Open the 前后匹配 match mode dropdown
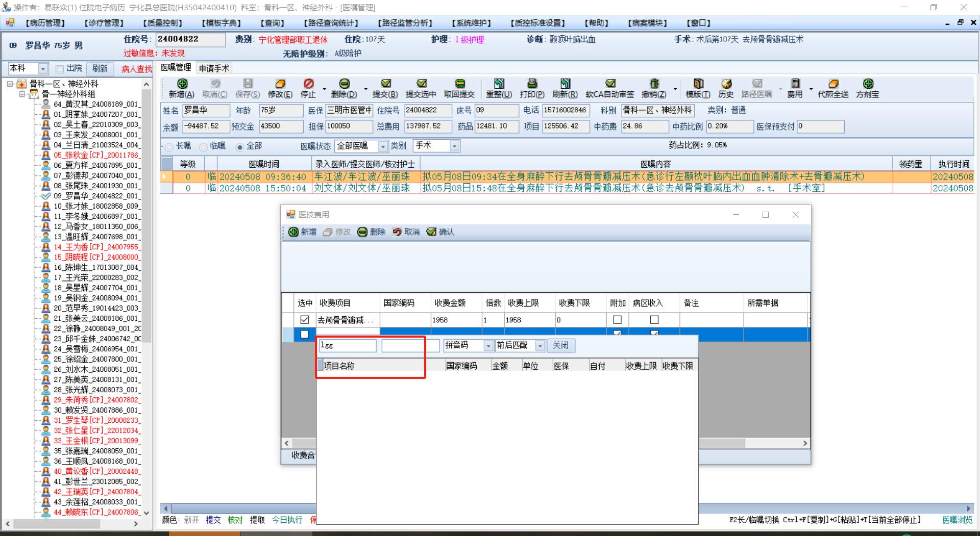980x536 pixels. (540, 346)
